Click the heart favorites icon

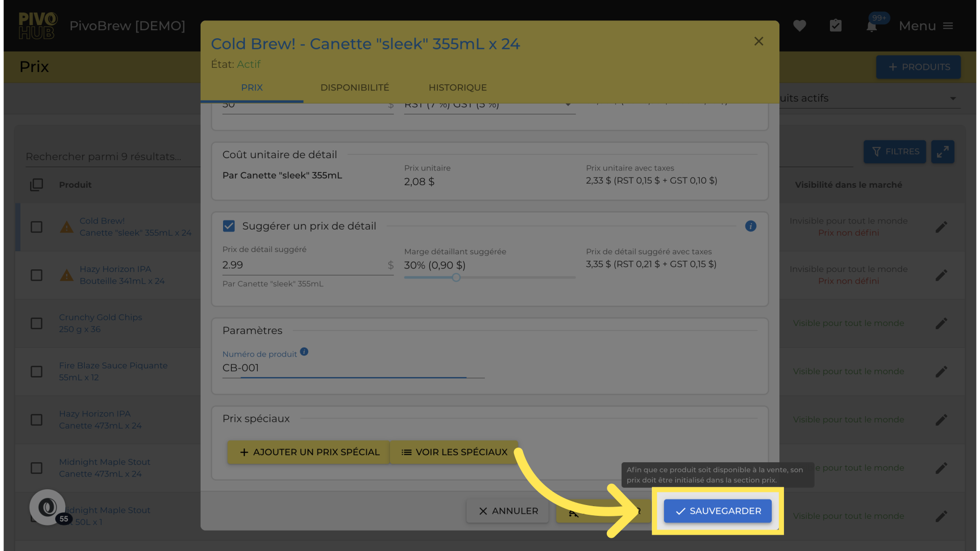coord(799,26)
